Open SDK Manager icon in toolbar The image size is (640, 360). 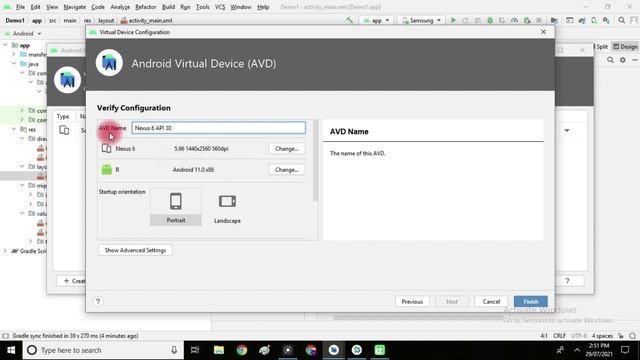pyautogui.click(x=606, y=20)
